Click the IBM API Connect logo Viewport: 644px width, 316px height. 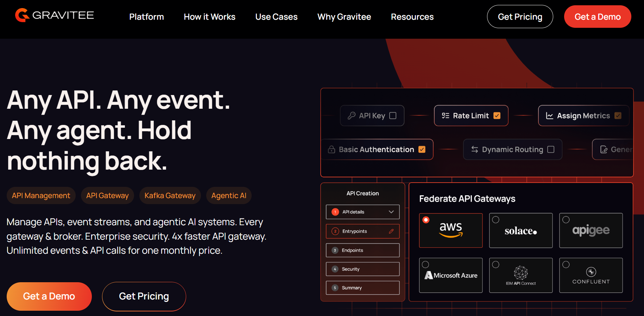[x=521, y=276]
